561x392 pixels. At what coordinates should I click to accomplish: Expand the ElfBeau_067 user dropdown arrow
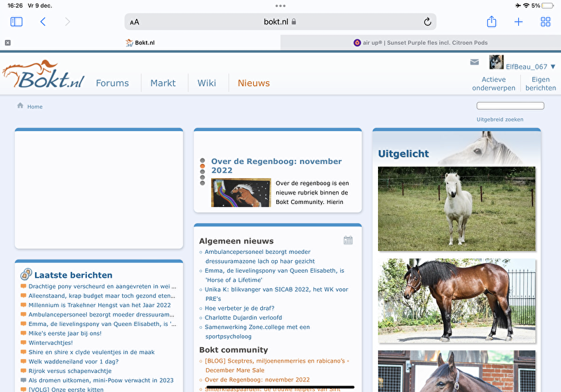[x=553, y=67]
